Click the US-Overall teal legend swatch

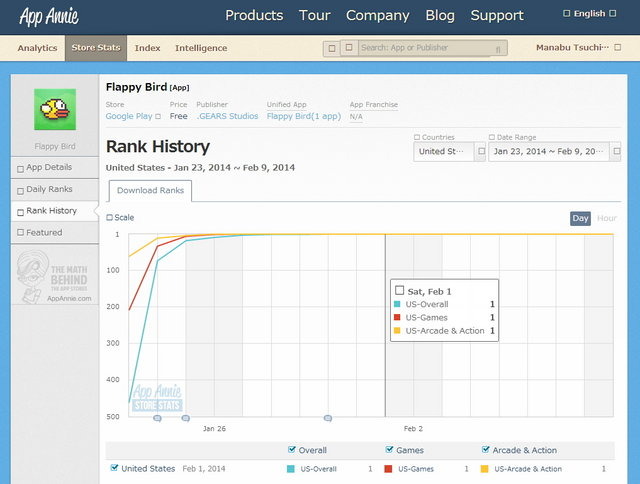(x=290, y=468)
